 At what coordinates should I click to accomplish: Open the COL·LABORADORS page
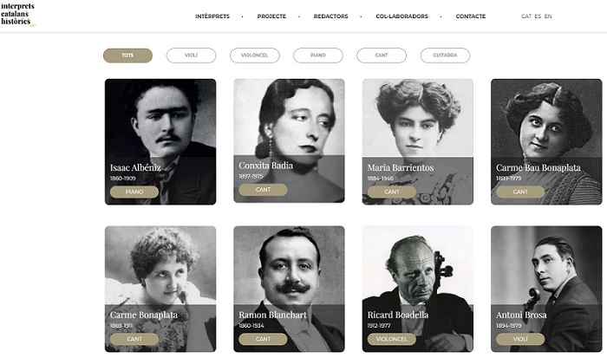point(401,16)
